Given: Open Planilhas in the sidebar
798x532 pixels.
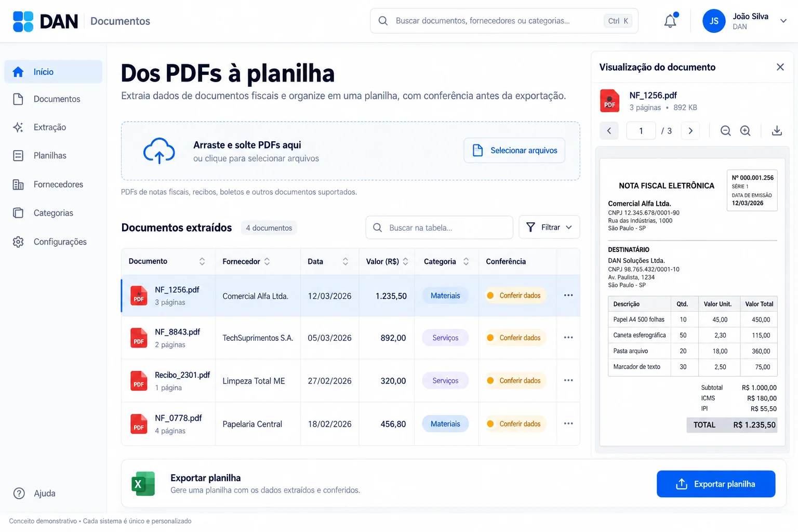Looking at the screenshot, I should pos(54,155).
